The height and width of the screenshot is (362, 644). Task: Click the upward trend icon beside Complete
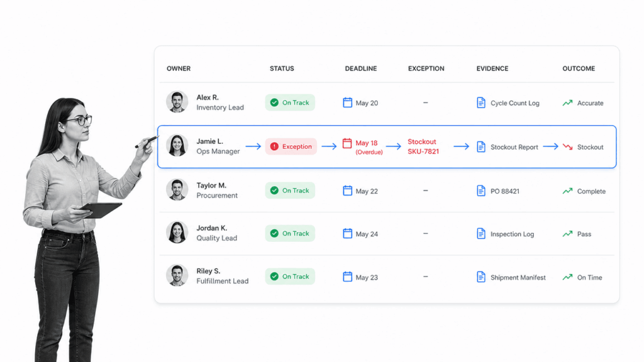tap(568, 191)
